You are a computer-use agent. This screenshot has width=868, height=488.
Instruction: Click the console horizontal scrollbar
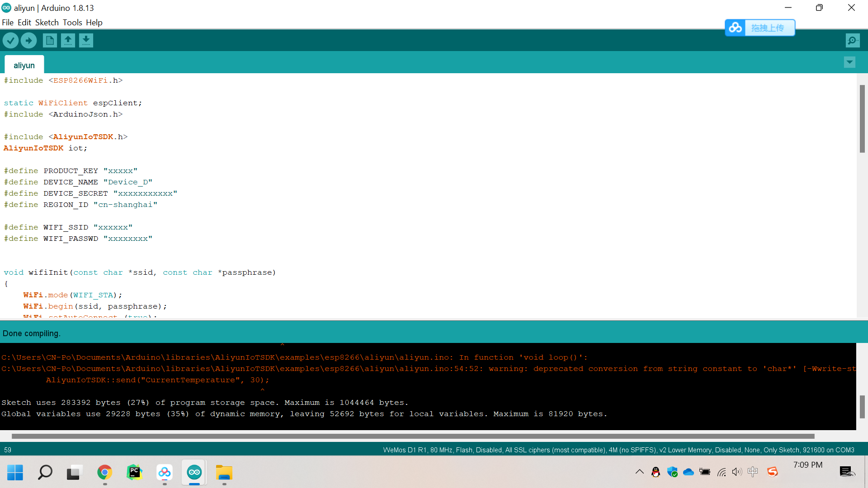(412, 436)
